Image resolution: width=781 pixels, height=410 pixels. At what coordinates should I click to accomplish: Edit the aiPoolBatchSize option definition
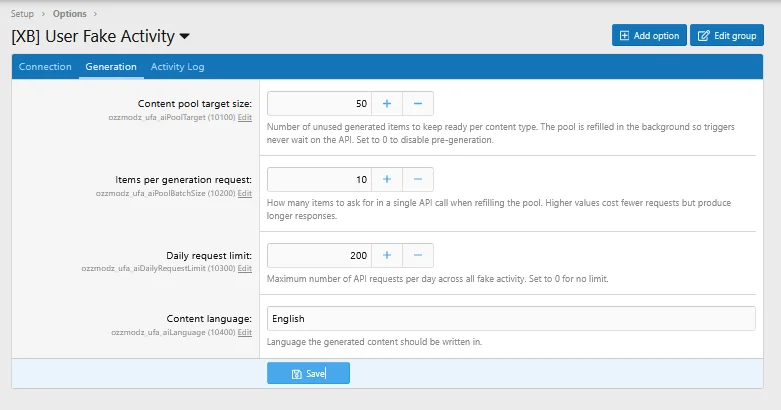[x=245, y=193]
